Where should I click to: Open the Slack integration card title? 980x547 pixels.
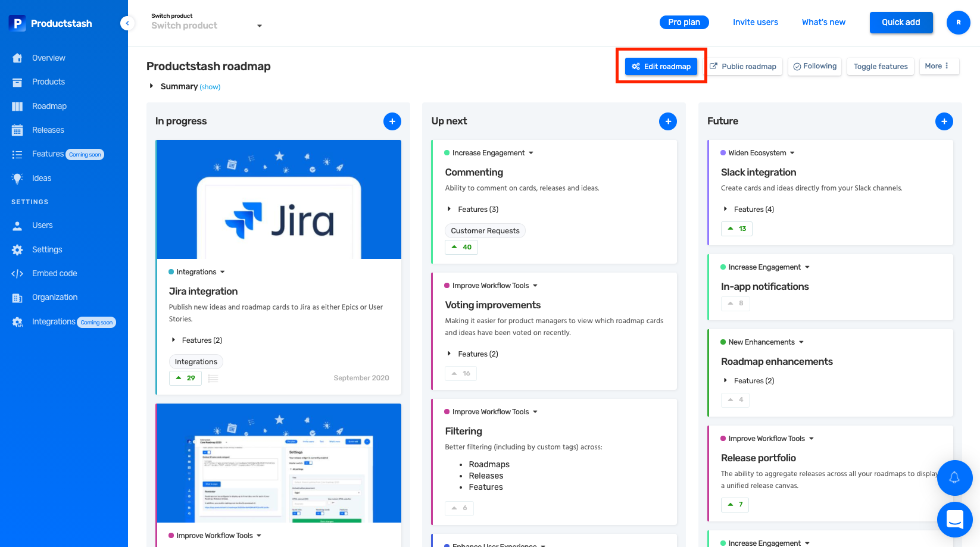pos(759,172)
